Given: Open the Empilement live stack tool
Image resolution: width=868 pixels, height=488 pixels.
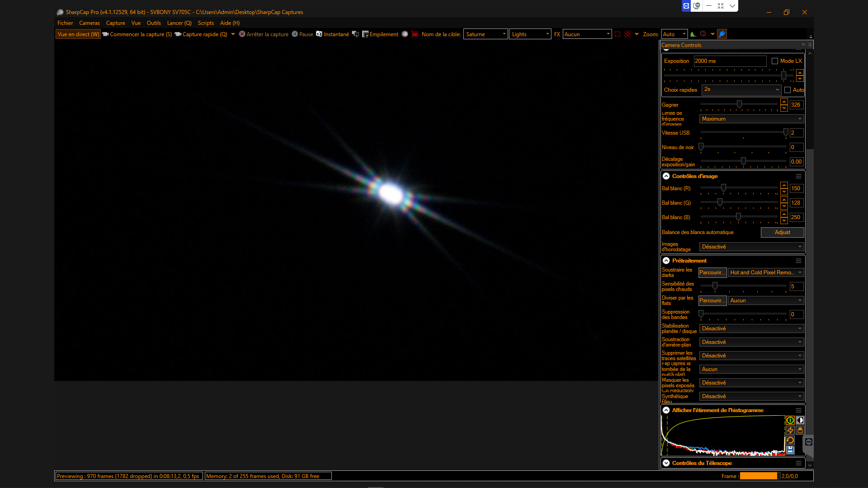Looking at the screenshot, I should 380,34.
